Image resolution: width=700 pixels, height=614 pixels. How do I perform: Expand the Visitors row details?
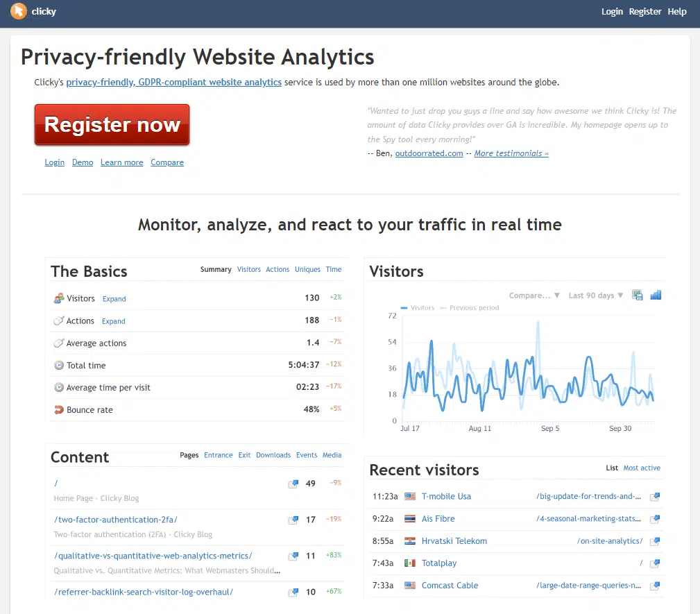point(114,299)
